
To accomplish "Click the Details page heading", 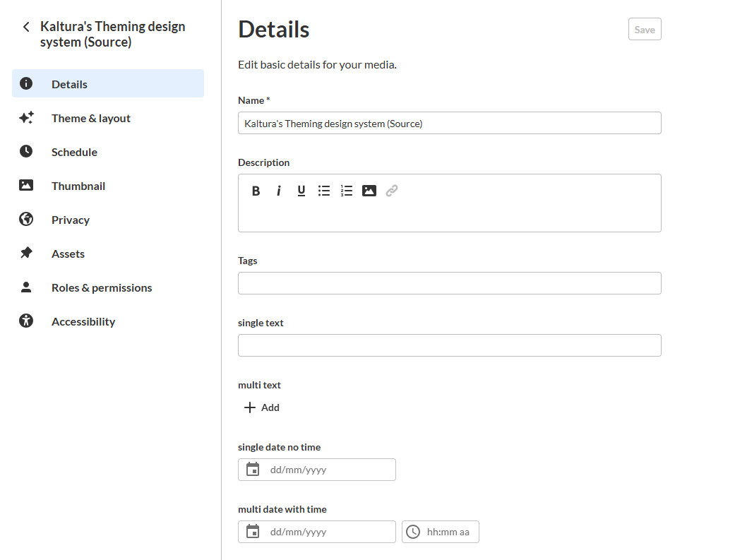I will coord(274,29).
